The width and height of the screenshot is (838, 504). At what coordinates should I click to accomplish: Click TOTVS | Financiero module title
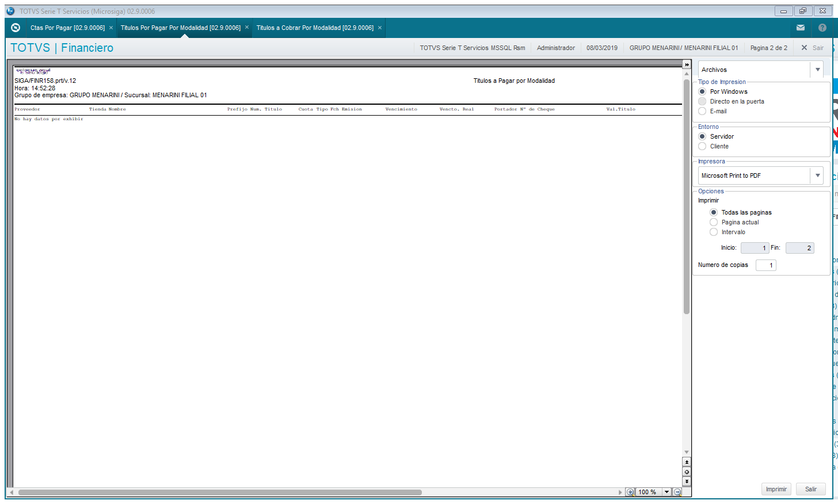tap(62, 48)
